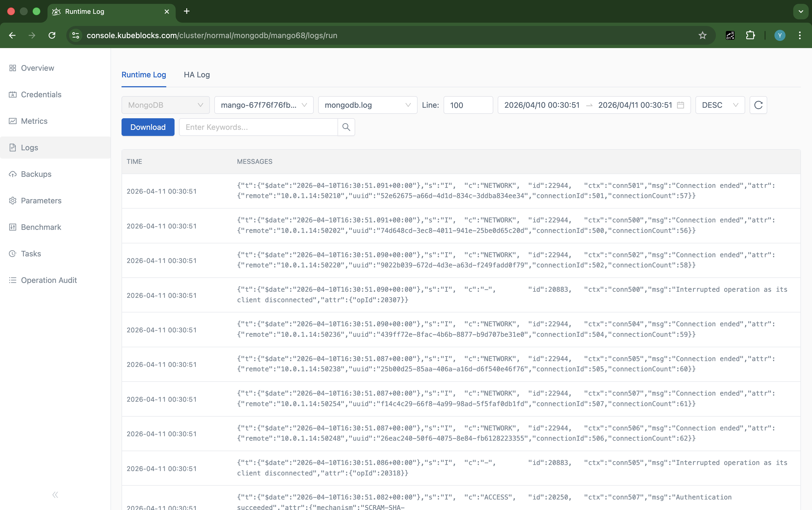Open the Overview page link
Image resolution: width=812 pixels, height=510 pixels.
[x=37, y=68]
